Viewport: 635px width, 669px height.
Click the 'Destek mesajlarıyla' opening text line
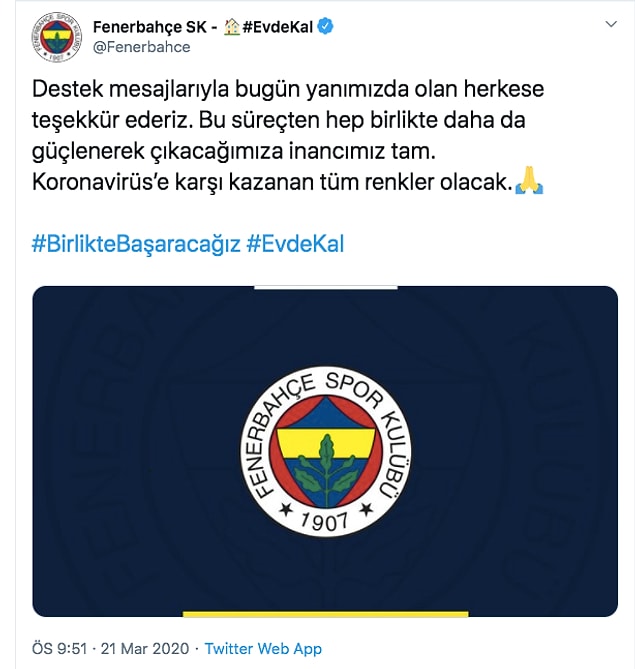[x=288, y=90]
